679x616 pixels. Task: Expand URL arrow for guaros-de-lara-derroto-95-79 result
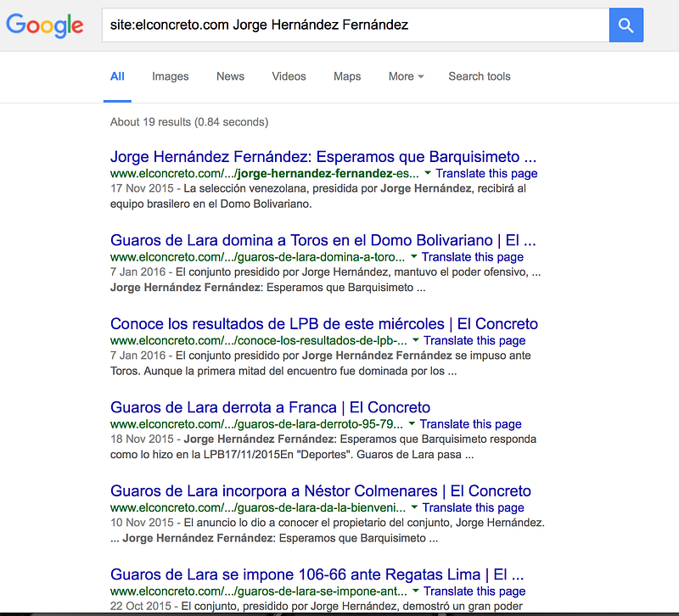coord(412,423)
